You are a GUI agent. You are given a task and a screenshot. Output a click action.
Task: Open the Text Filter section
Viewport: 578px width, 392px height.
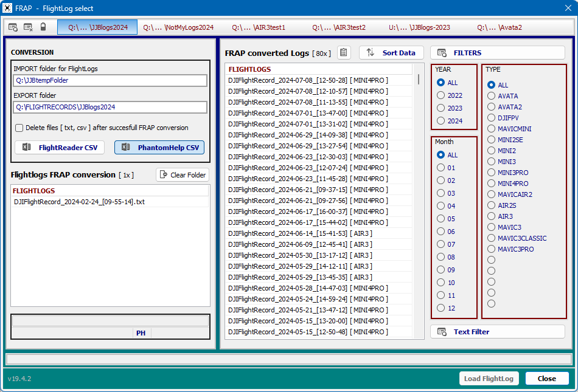497,332
